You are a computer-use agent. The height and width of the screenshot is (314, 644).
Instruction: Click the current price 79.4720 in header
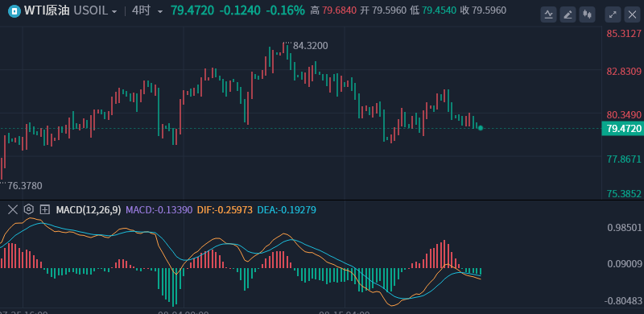point(192,10)
